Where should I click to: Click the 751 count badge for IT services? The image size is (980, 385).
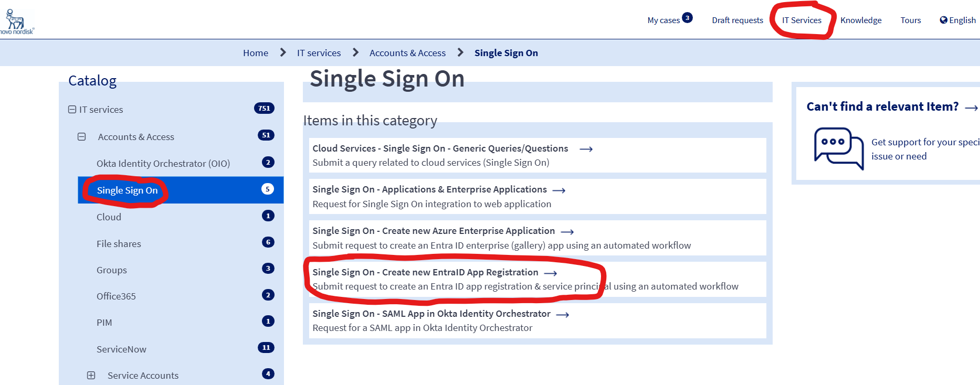pos(264,109)
